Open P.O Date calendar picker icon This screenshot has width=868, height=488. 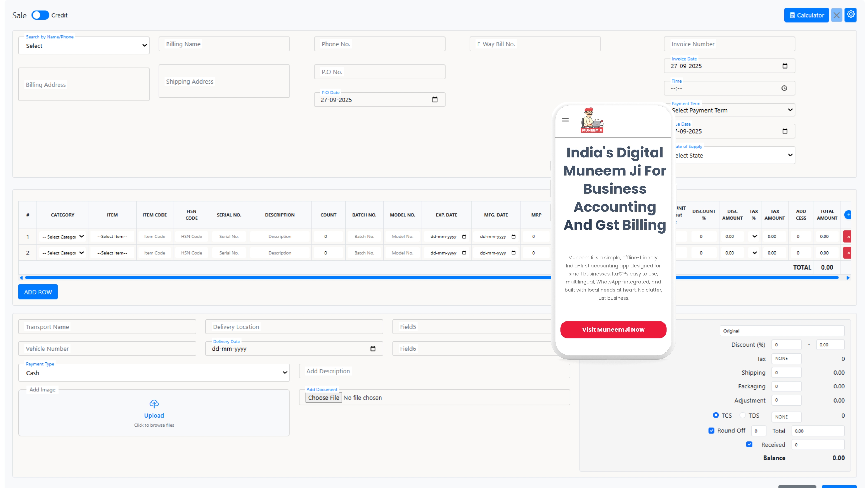(x=435, y=100)
